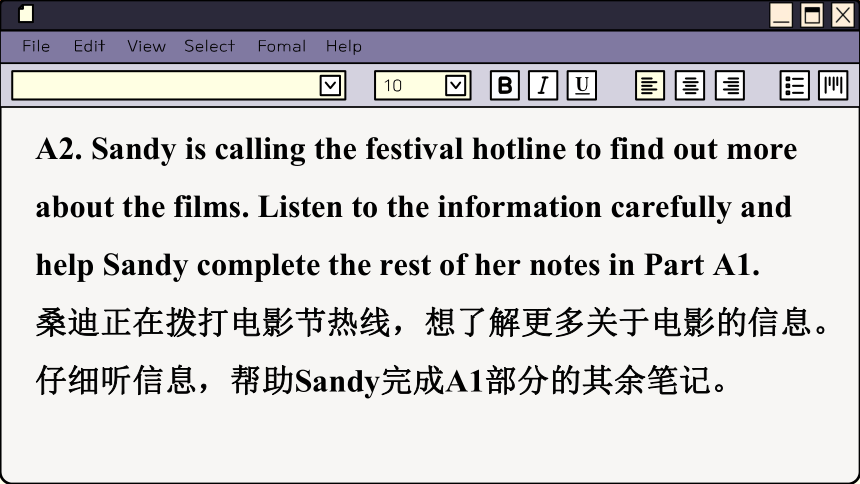Click the line 'help Sandy complete the rest'
Image resolution: width=860 pixels, height=484 pixels.
pos(398,266)
